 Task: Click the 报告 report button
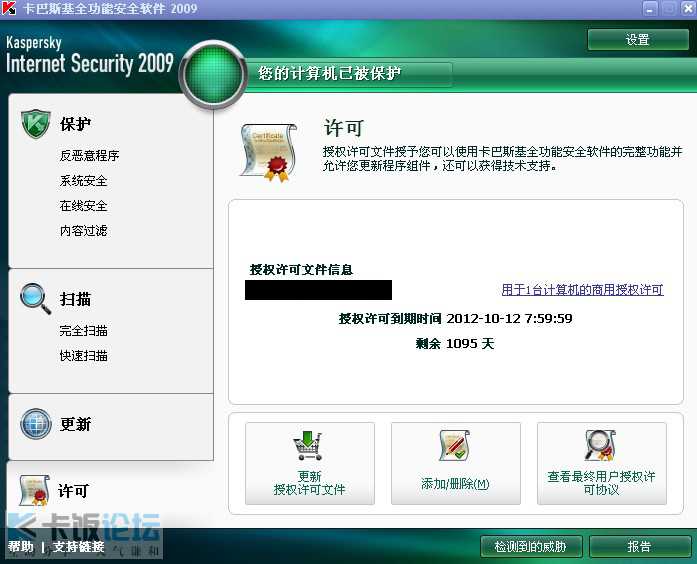coord(640,546)
